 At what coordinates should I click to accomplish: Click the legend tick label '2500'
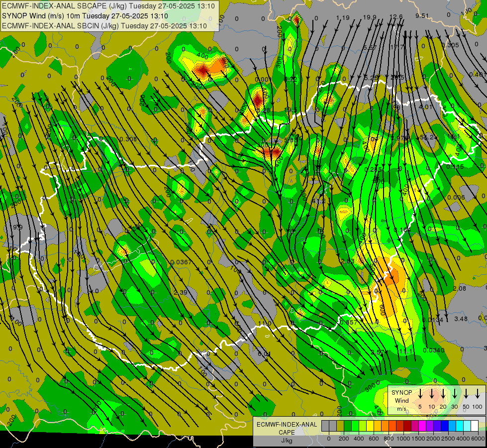[448, 439]
